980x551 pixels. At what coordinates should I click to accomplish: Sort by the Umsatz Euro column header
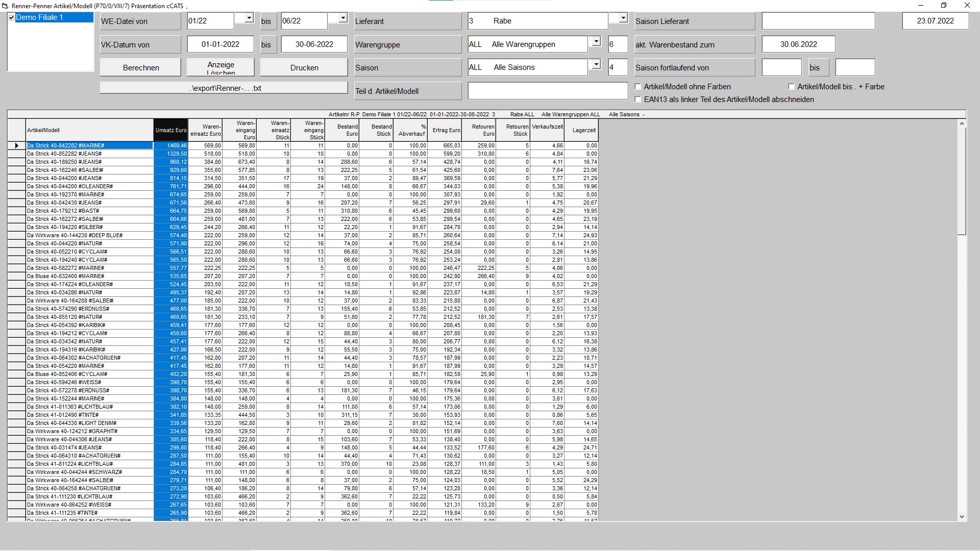click(171, 130)
